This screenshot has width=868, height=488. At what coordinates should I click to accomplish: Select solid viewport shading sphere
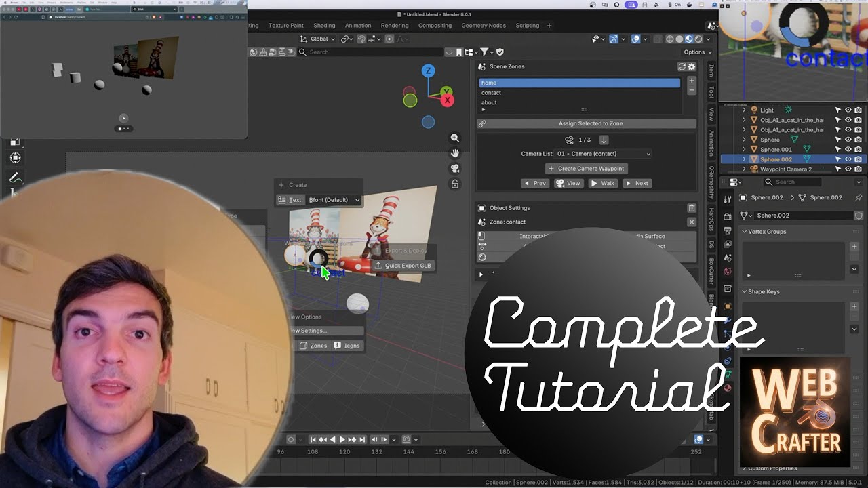pos(679,39)
